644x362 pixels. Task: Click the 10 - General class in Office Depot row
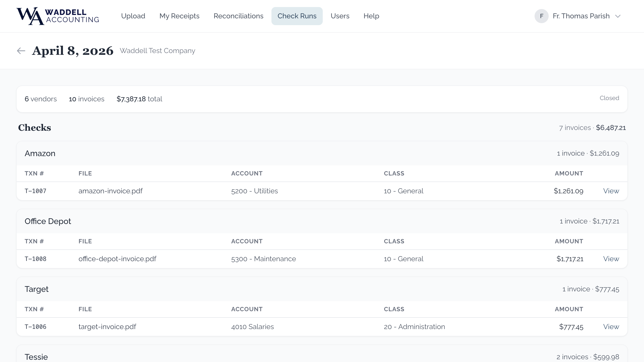pyautogui.click(x=404, y=259)
